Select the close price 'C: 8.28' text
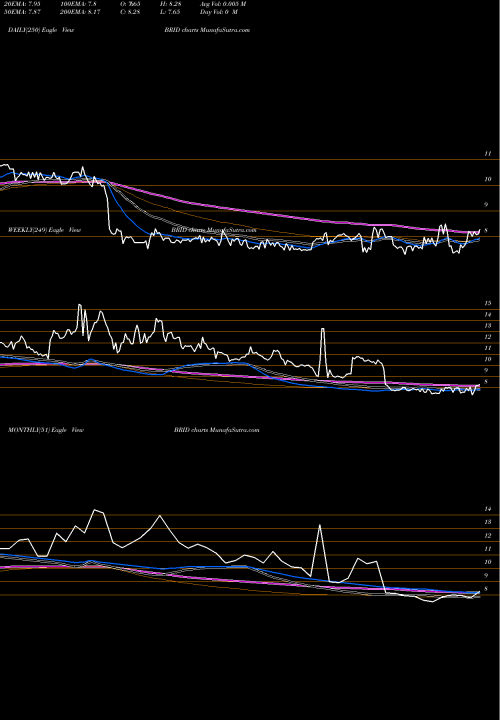 [x=130, y=12]
